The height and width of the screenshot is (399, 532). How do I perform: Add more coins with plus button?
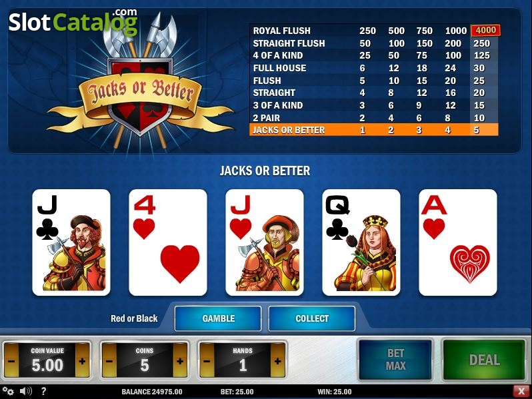click(180, 360)
